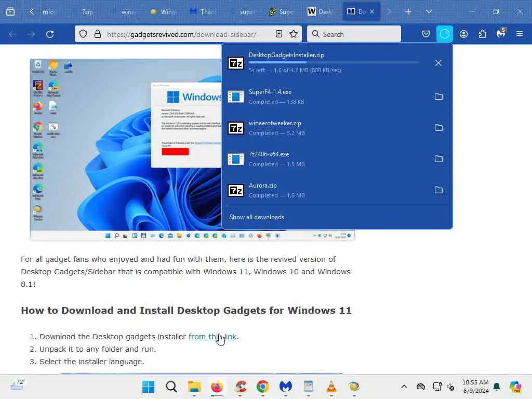Expand the list all tabs dropdown

pos(429,11)
